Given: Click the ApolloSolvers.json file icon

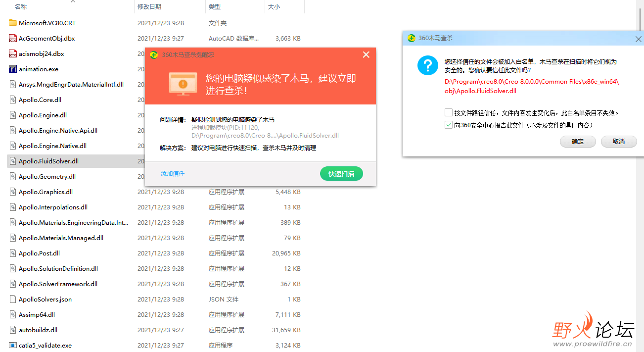Looking at the screenshot, I should click(x=13, y=299).
